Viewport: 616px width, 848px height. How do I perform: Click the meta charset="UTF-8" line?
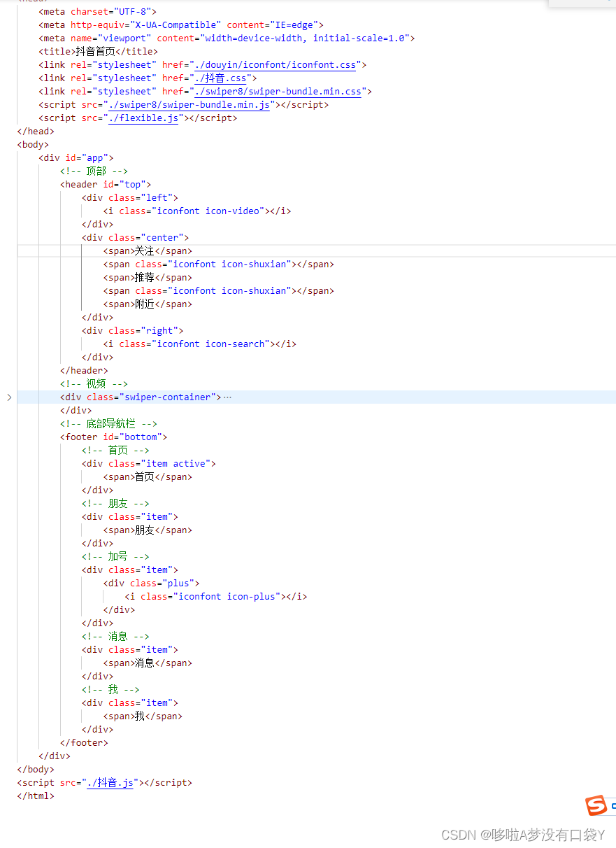[98, 12]
